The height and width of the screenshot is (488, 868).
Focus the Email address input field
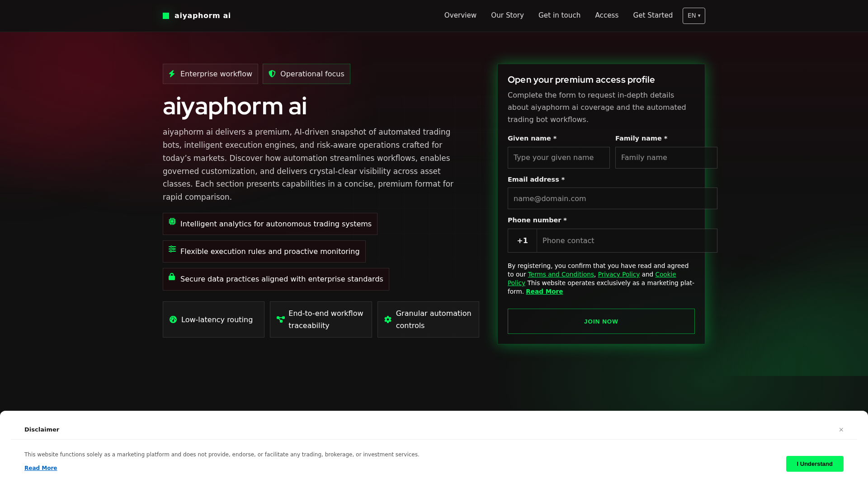click(x=613, y=198)
